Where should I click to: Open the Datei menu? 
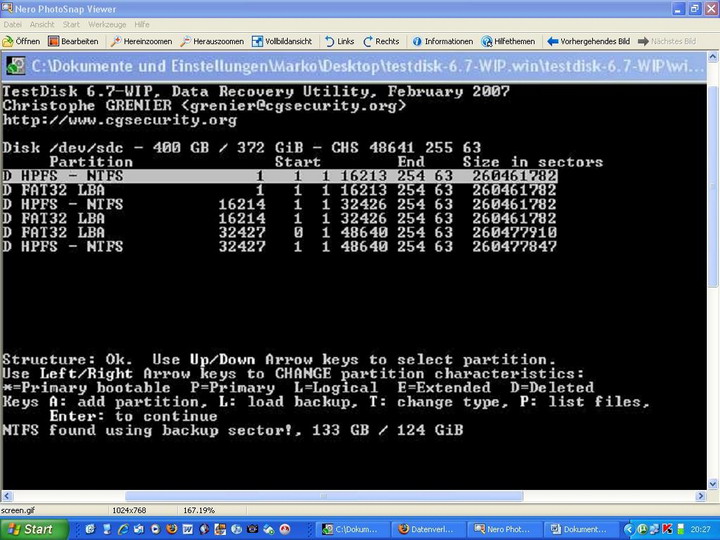point(12,24)
